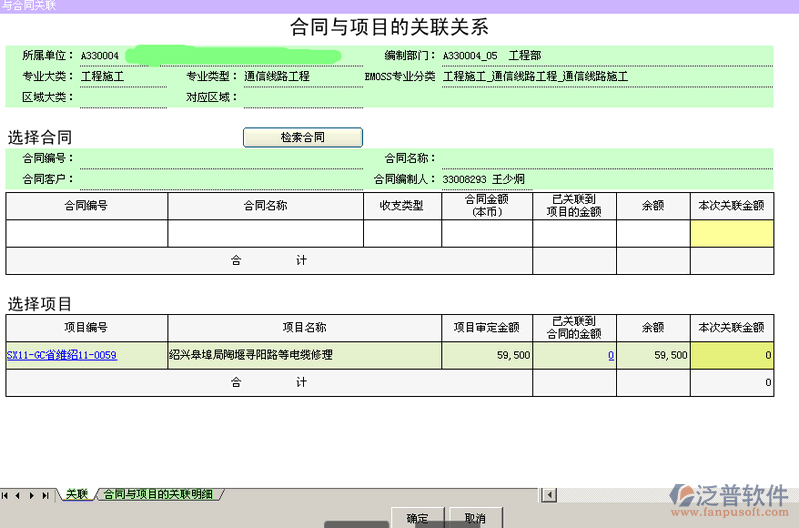Screen dimensions: 799x528
Task: Click the next sheet navigation arrow
Action: [33, 495]
